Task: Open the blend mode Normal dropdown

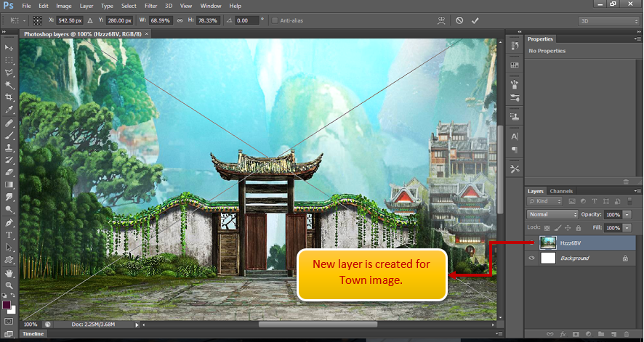Action: 552,214
